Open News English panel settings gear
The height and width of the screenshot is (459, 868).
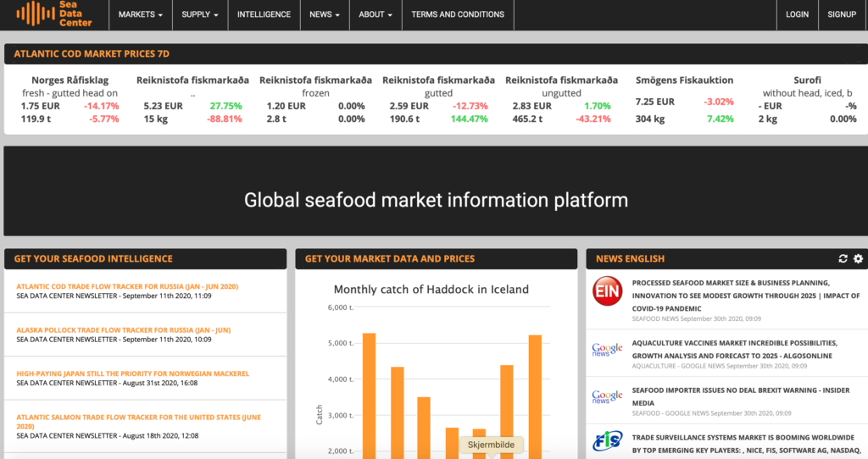(x=858, y=258)
